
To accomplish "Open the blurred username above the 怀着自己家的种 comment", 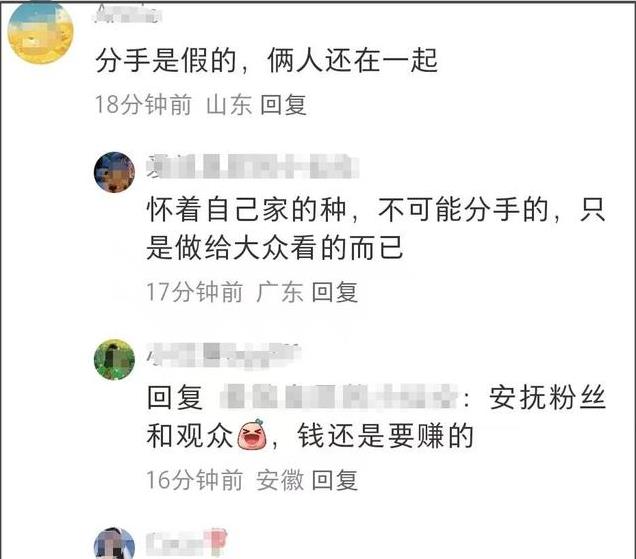I will [x=253, y=166].
